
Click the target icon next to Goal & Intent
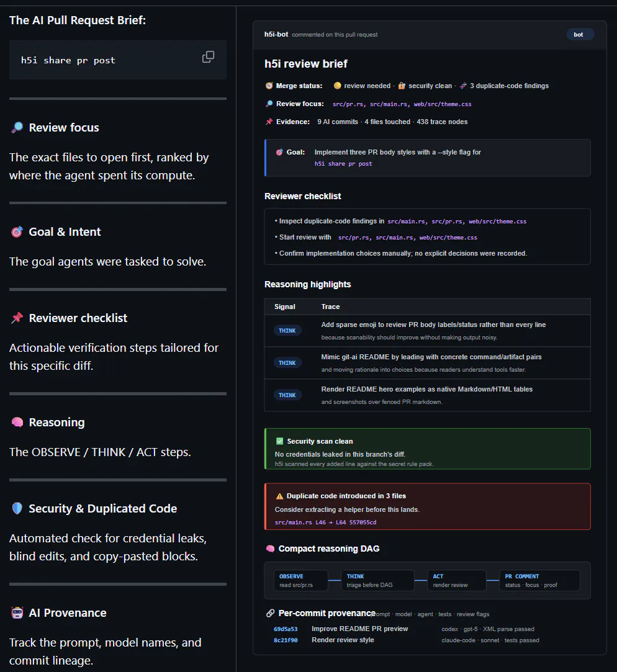(x=17, y=232)
